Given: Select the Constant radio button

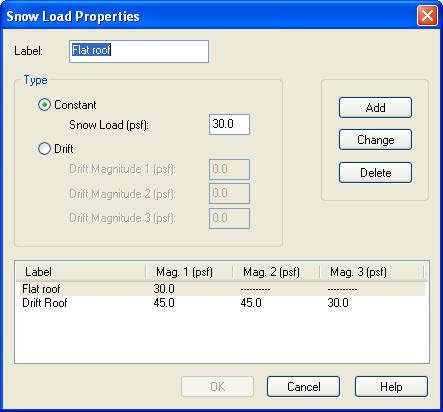Looking at the screenshot, I should [x=44, y=105].
